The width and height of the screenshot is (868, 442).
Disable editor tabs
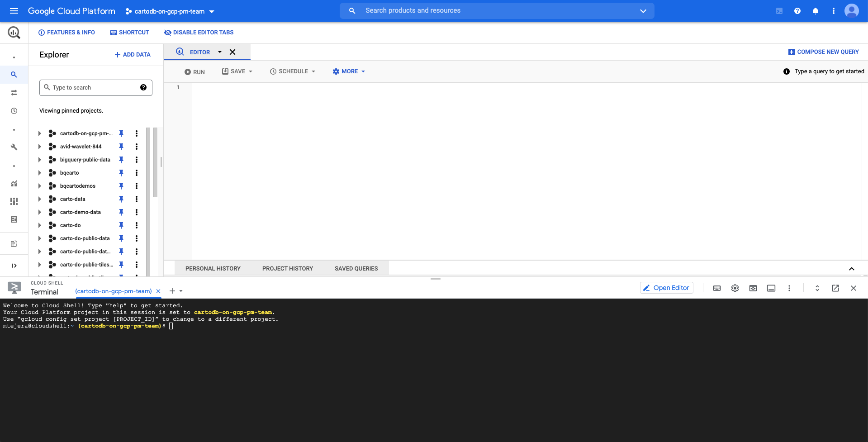(199, 33)
